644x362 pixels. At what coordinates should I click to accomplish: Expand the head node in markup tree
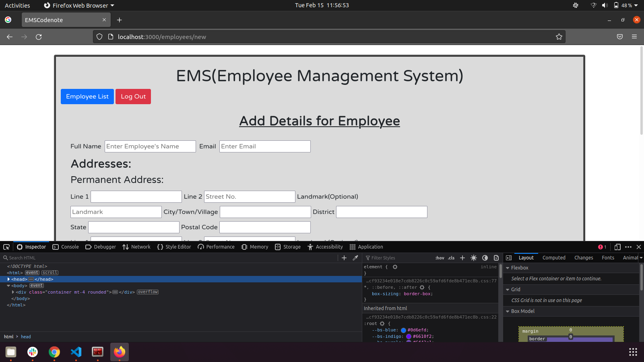8,279
